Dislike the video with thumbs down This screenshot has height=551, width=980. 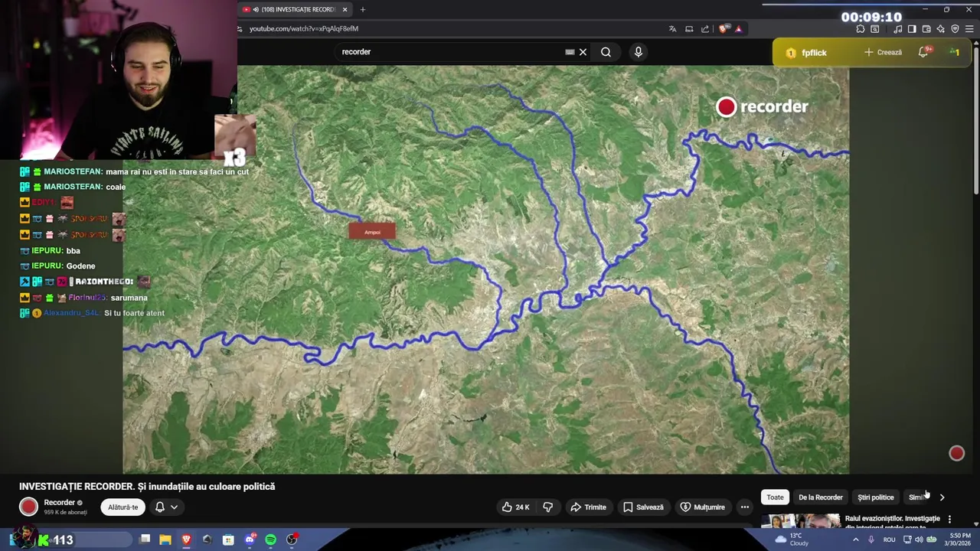coord(548,507)
